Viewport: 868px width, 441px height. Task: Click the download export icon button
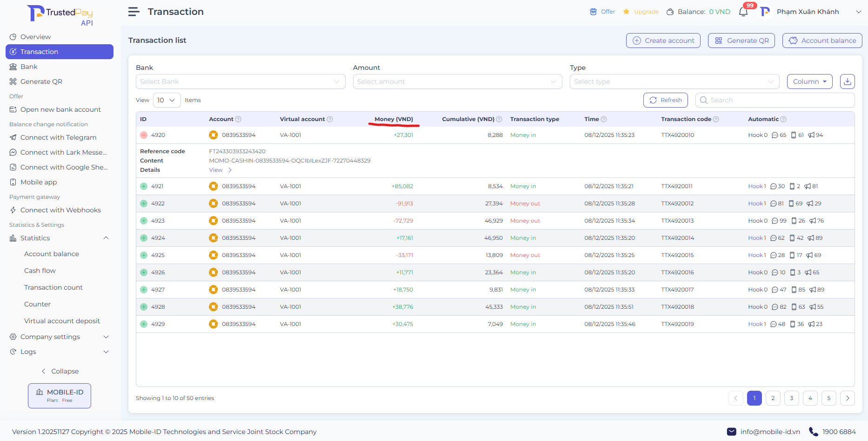tap(847, 81)
